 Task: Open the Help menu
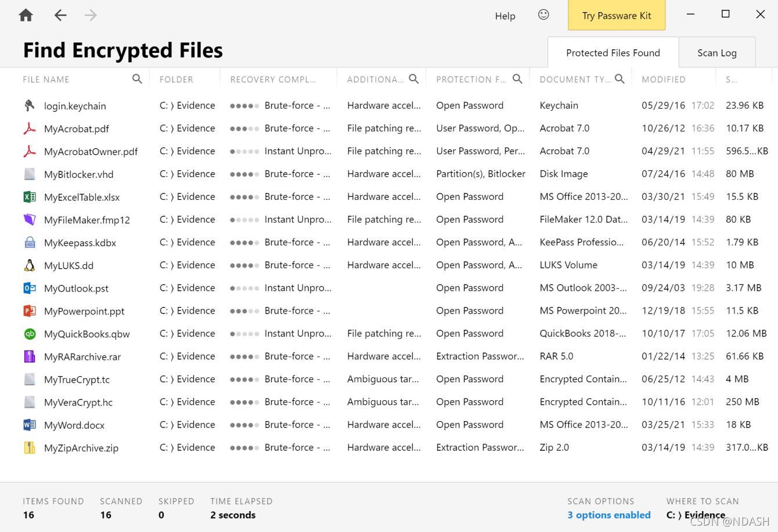[505, 16]
